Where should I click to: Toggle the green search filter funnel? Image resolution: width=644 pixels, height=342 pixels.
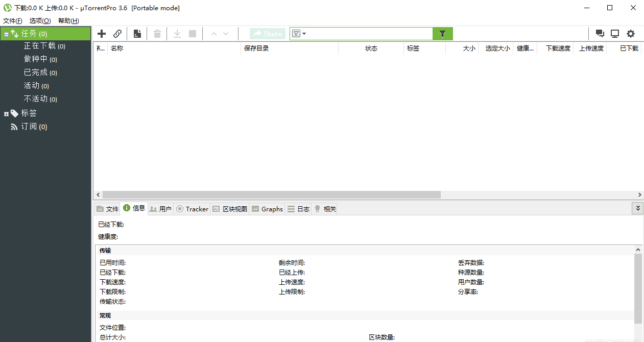coord(442,33)
